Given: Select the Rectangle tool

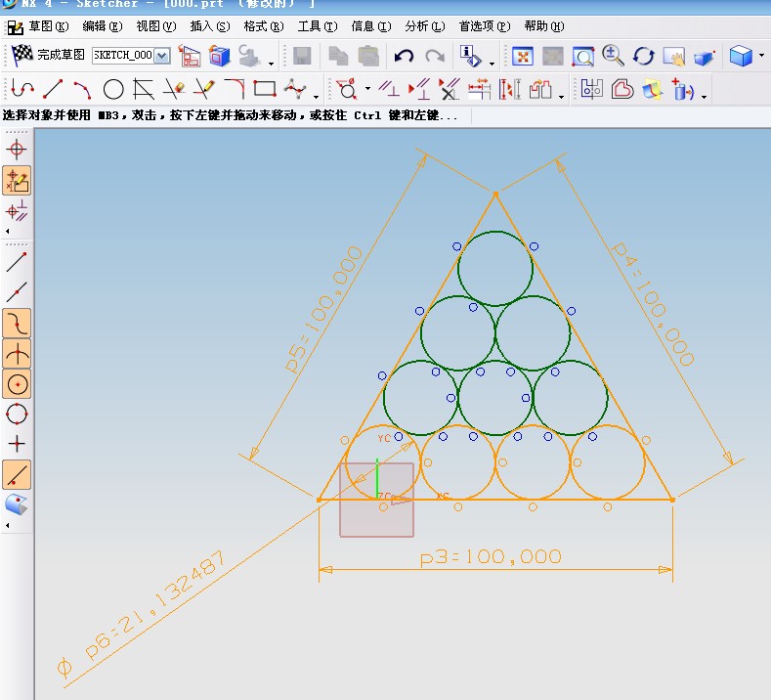Looking at the screenshot, I should click(265, 89).
